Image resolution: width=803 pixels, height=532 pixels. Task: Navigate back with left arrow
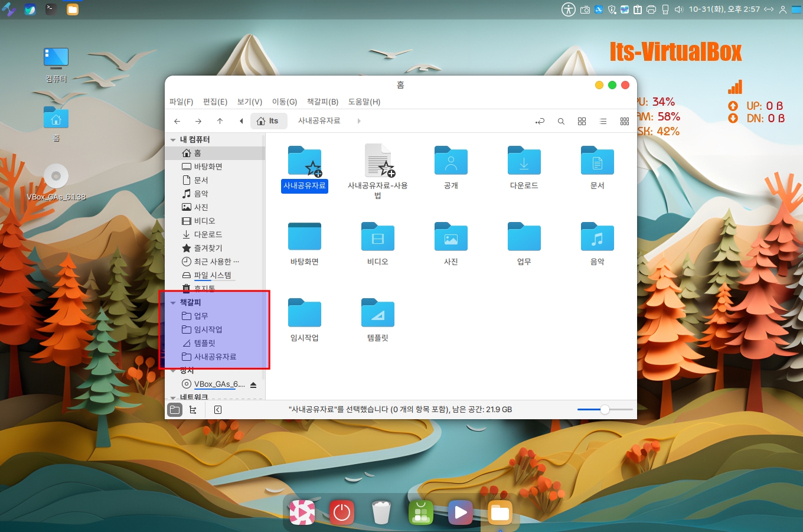tap(177, 121)
